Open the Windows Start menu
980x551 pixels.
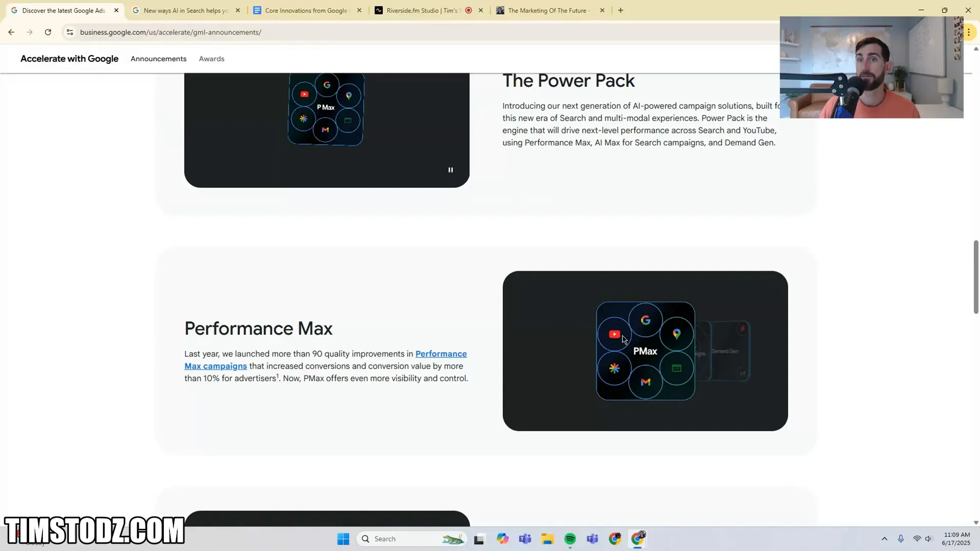(x=344, y=539)
